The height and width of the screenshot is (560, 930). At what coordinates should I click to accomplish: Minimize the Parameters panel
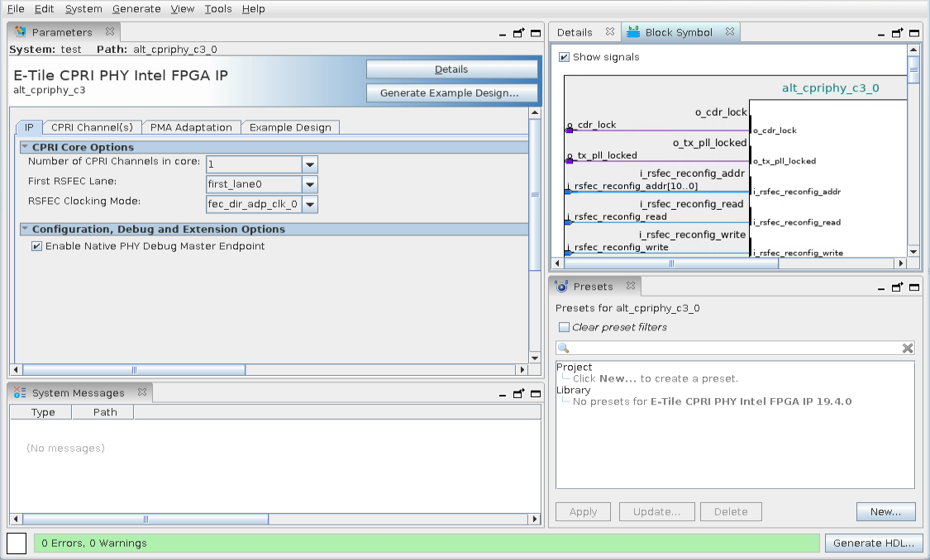503,34
